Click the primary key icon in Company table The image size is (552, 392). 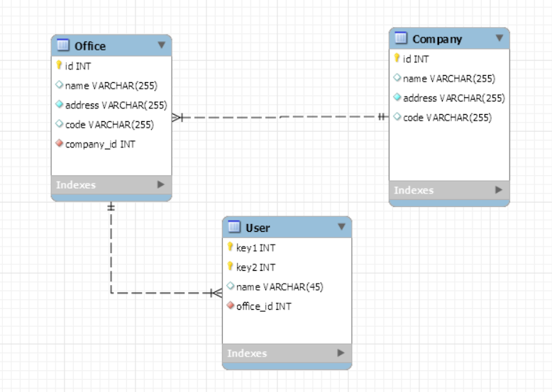pyautogui.click(x=397, y=59)
